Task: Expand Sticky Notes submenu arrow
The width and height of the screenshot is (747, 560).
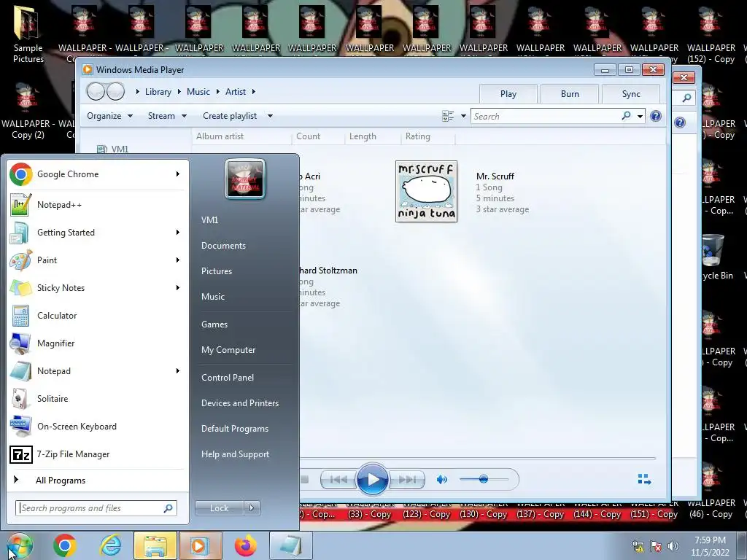Action: click(178, 287)
